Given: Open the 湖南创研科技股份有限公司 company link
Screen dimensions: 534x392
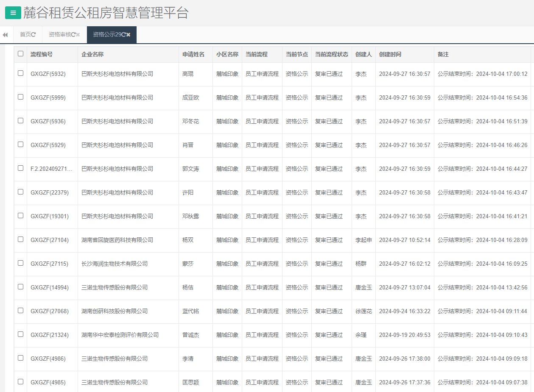Looking at the screenshot, I should pos(114,311).
